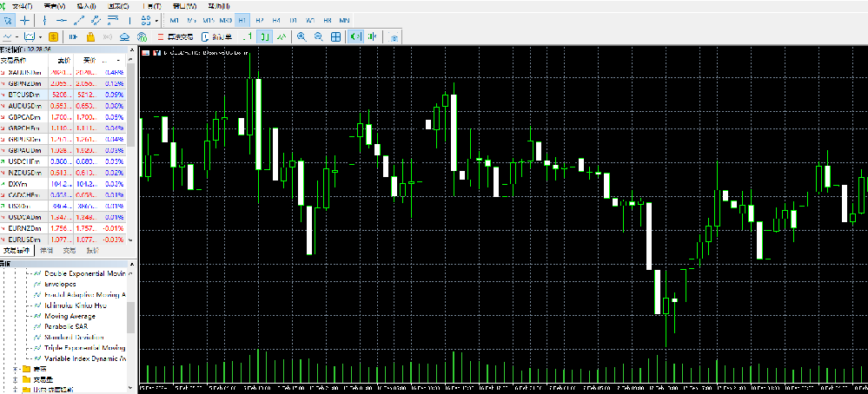Switch chart to candlesticks
868x394 pixels.
[x=266, y=37]
